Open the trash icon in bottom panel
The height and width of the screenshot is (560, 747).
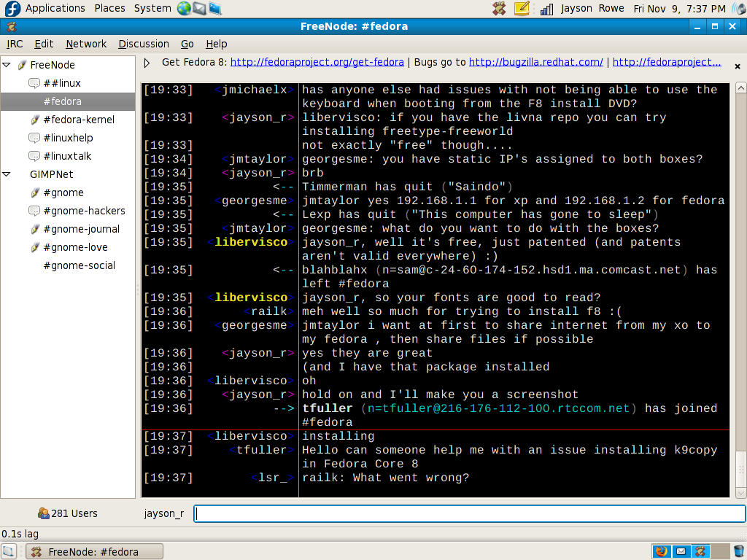[739, 551]
